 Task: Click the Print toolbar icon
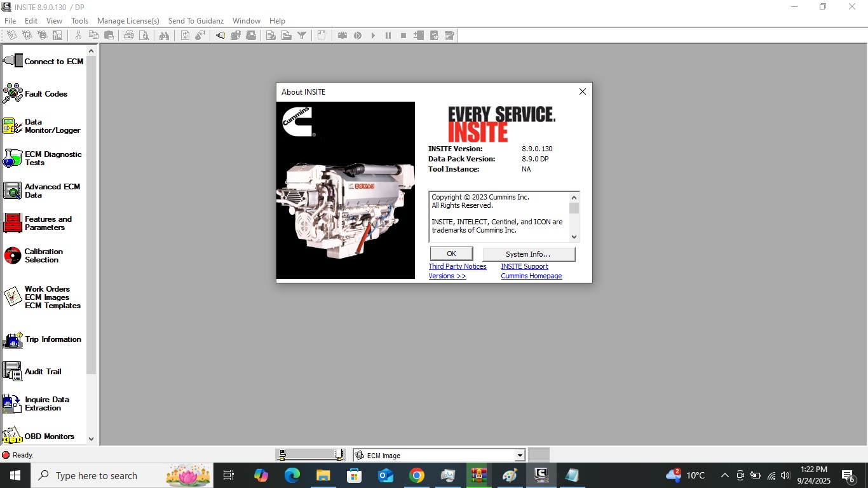click(129, 36)
